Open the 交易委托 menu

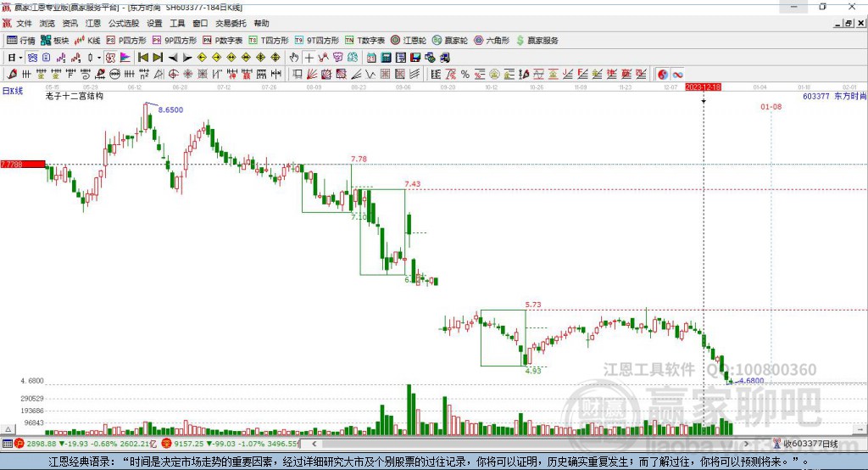click(x=231, y=23)
